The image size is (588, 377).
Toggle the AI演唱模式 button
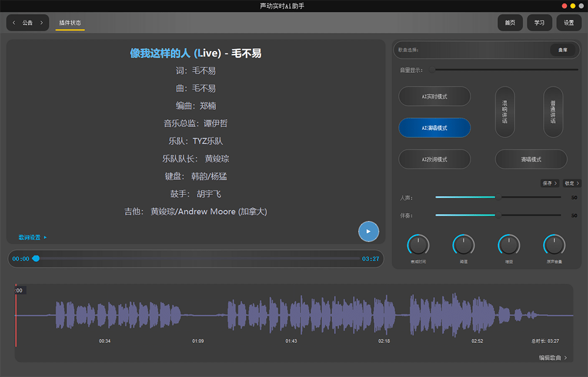[x=435, y=127]
